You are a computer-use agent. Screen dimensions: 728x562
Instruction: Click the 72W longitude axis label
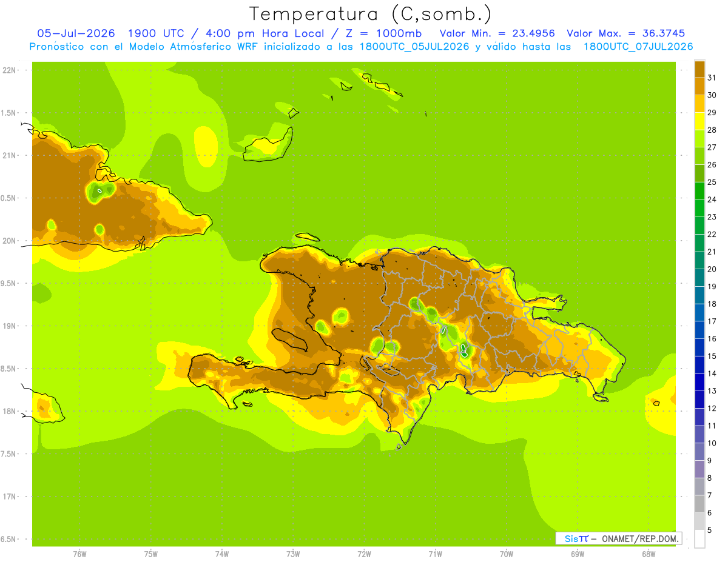[x=364, y=554]
